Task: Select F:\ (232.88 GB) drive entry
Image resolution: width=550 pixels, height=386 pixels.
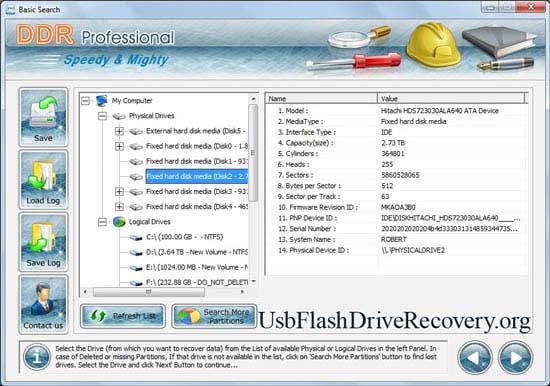Action: [x=197, y=282]
